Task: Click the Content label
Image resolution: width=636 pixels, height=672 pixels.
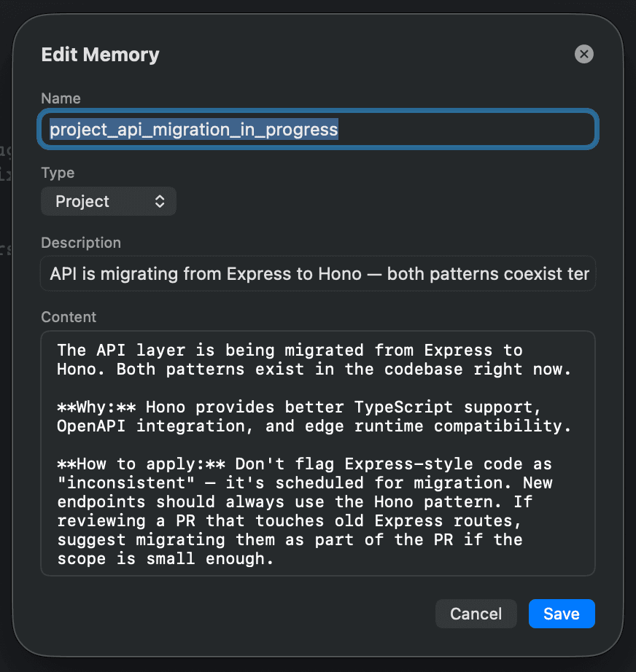Action: tap(69, 317)
